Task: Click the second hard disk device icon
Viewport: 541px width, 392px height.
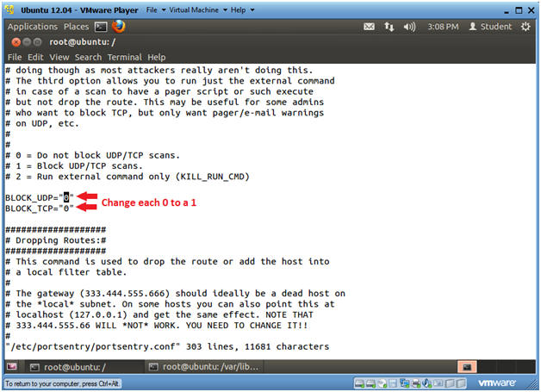Action: pyautogui.click(x=371, y=383)
